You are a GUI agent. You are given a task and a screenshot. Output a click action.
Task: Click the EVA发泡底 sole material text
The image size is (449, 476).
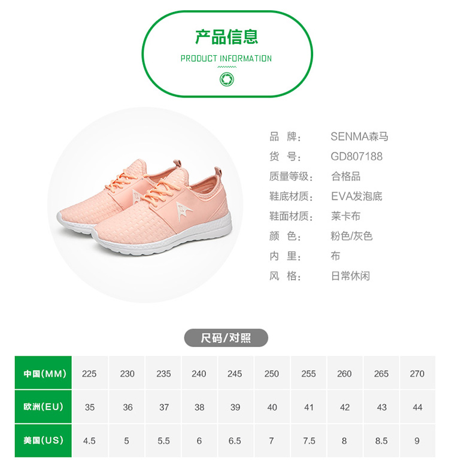pyautogui.click(x=357, y=196)
